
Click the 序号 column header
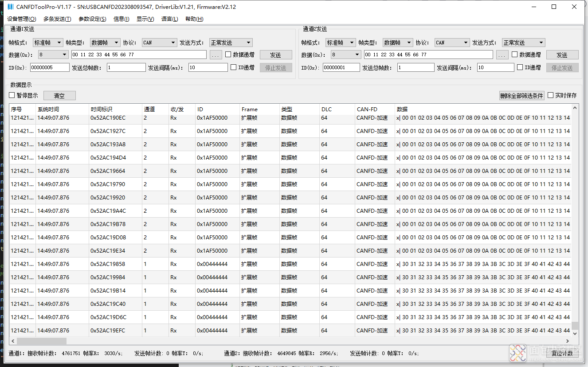pos(22,109)
